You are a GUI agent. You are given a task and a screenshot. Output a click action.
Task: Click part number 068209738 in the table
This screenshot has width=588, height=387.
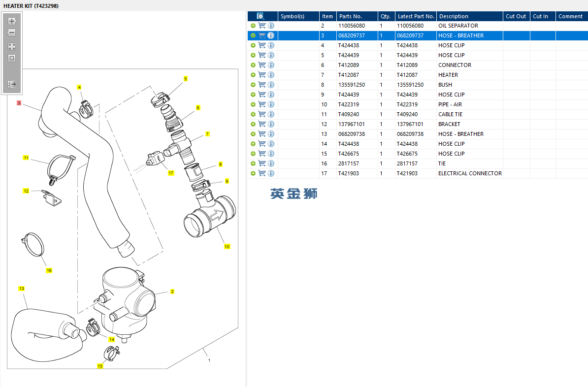[x=352, y=134]
